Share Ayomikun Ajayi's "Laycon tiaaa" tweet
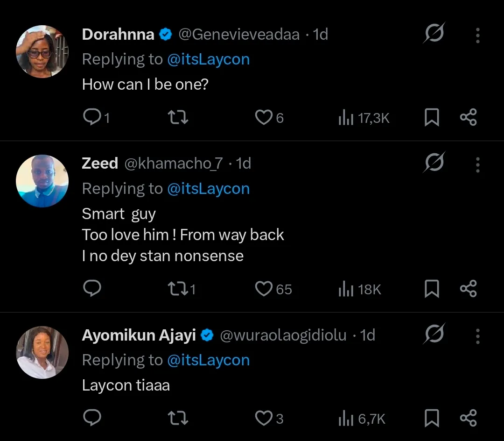The image size is (504, 441). coord(468,418)
